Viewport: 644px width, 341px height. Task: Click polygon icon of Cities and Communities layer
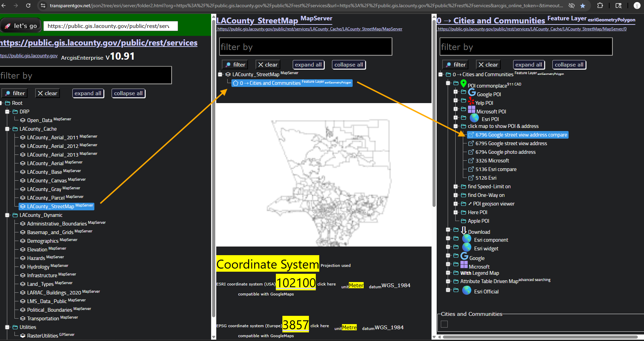click(236, 83)
